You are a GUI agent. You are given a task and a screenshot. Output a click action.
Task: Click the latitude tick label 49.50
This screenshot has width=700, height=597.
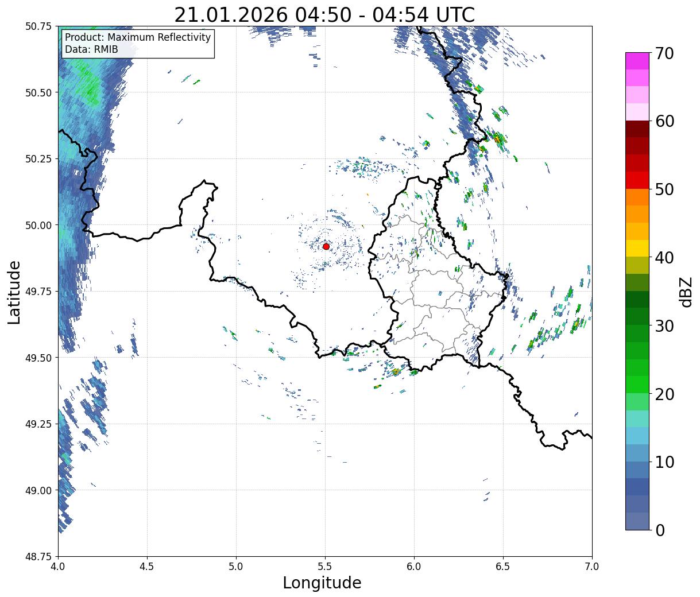38,358
